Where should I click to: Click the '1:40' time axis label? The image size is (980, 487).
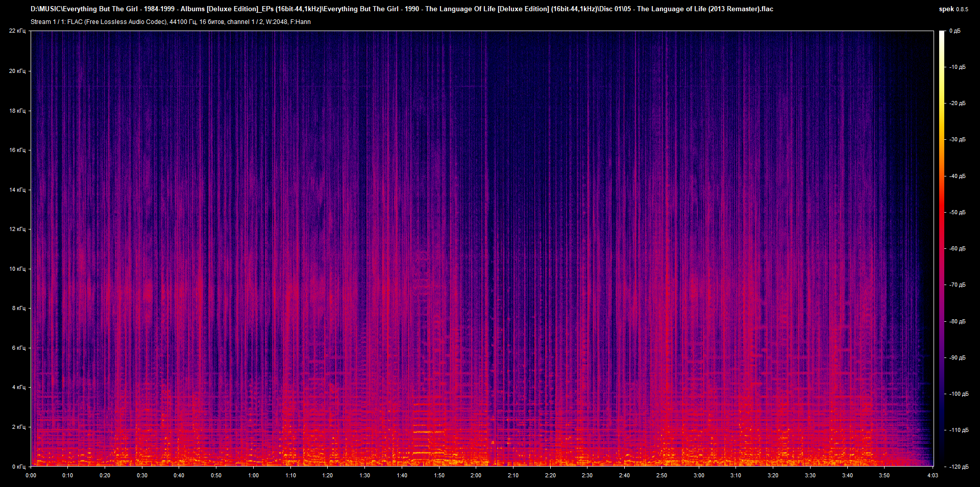tap(402, 475)
